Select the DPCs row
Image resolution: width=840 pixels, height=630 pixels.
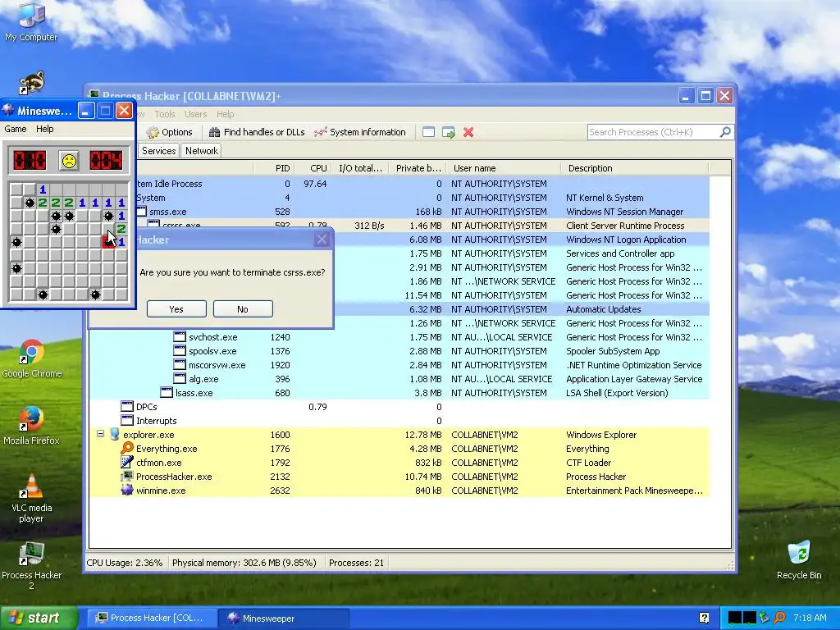[x=399, y=407]
